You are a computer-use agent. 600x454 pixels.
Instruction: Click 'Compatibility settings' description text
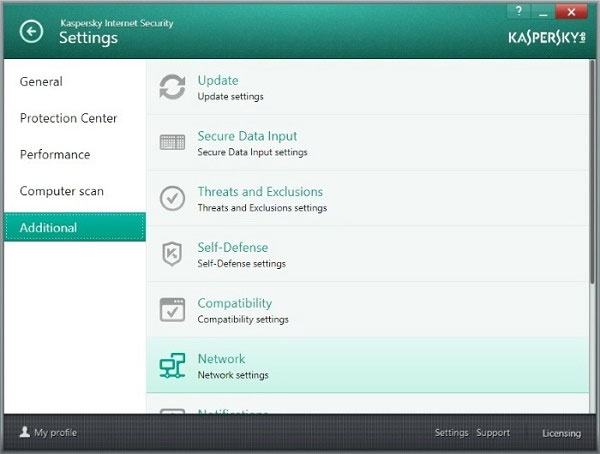243,319
